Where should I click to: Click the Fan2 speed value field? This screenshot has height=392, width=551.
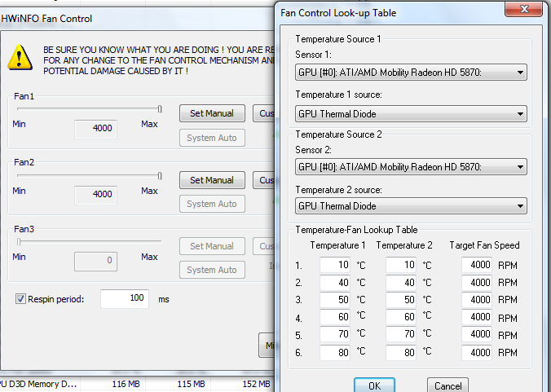pyautogui.click(x=95, y=195)
